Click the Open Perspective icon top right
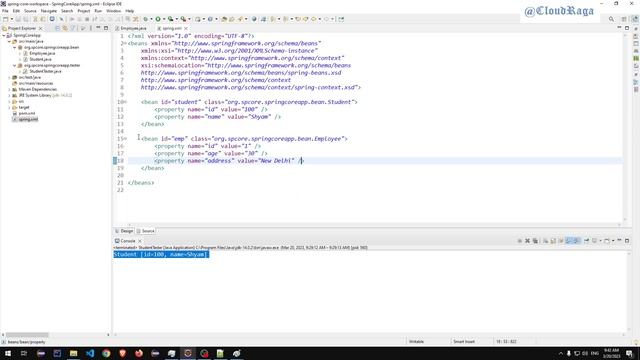 click(624, 19)
